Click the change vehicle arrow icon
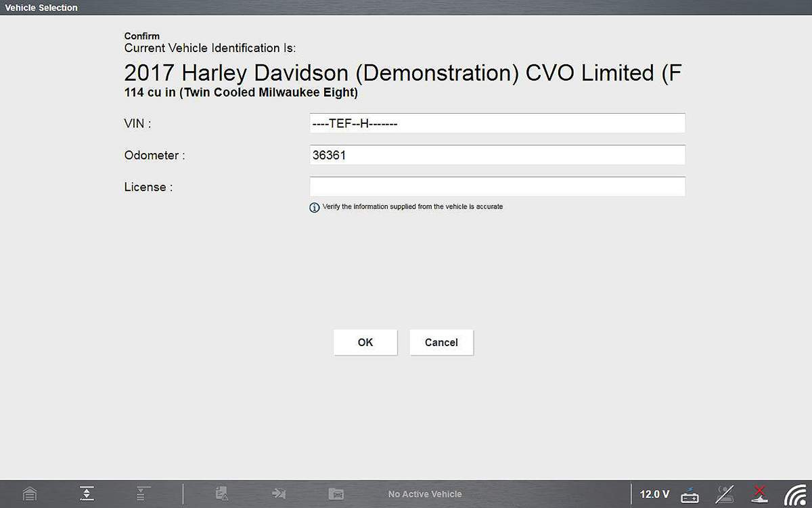The height and width of the screenshot is (508, 812). [279, 494]
